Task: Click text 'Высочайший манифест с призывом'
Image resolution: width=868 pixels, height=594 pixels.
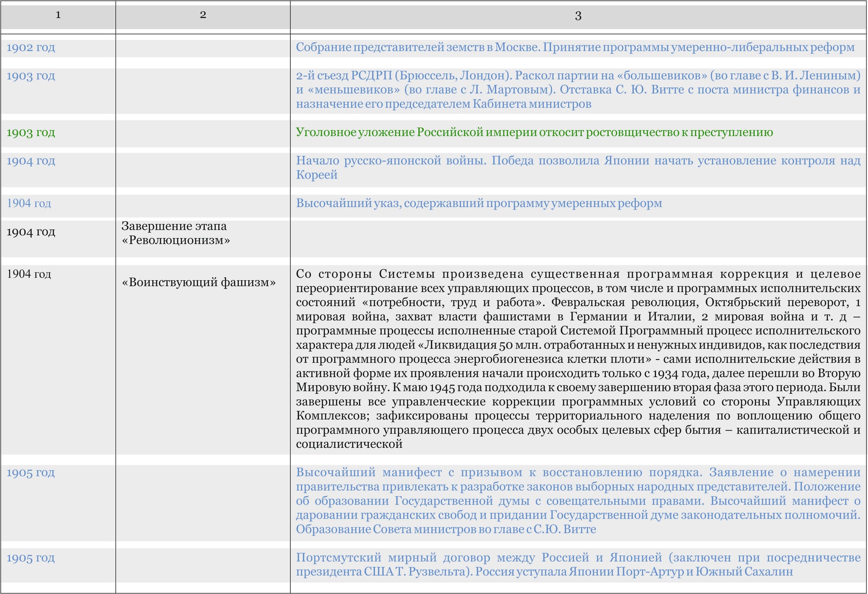Action: pos(409,472)
